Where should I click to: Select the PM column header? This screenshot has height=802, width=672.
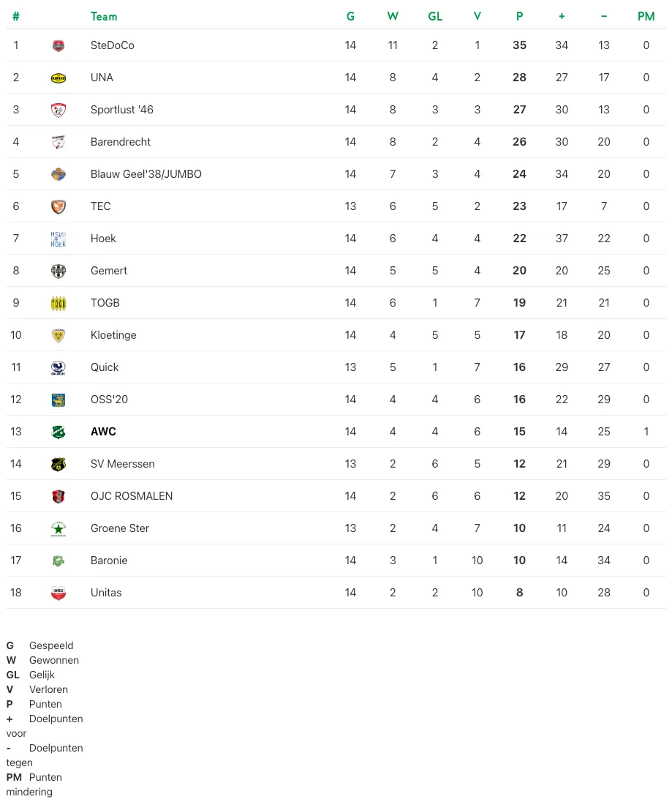[646, 16]
